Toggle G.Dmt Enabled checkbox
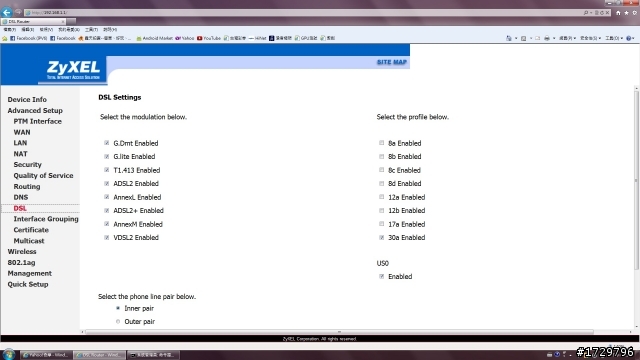The height and width of the screenshot is (360, 640). pos(107,143)
